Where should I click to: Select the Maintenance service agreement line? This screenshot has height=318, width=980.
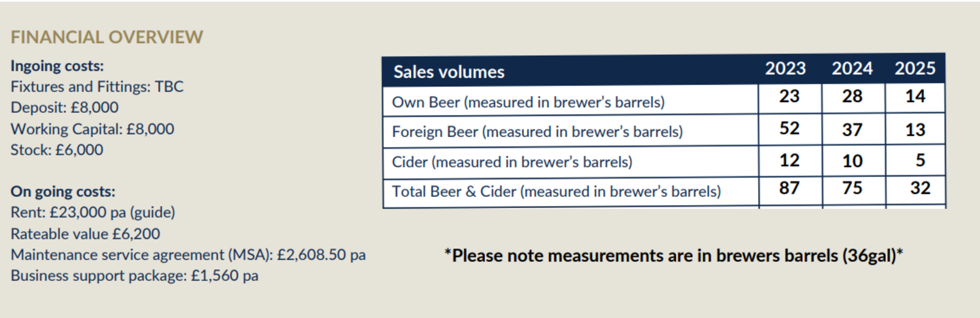coord(188,255)
